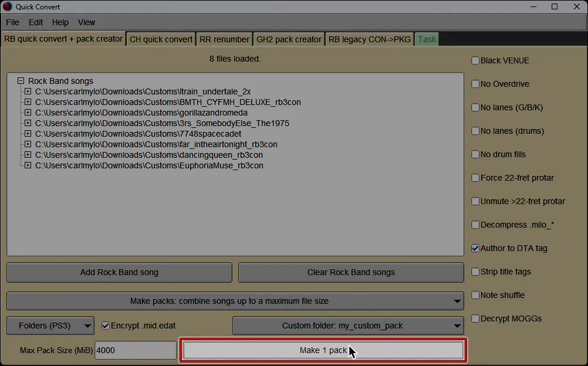
Task: Maximize the Quick Convert window
Action: (x=555, y=7)
